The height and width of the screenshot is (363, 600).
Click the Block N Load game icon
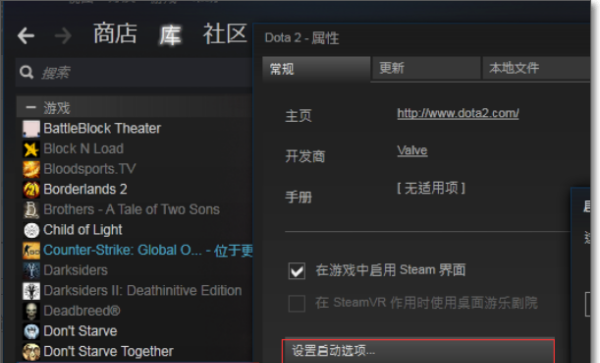pos(31,149)
